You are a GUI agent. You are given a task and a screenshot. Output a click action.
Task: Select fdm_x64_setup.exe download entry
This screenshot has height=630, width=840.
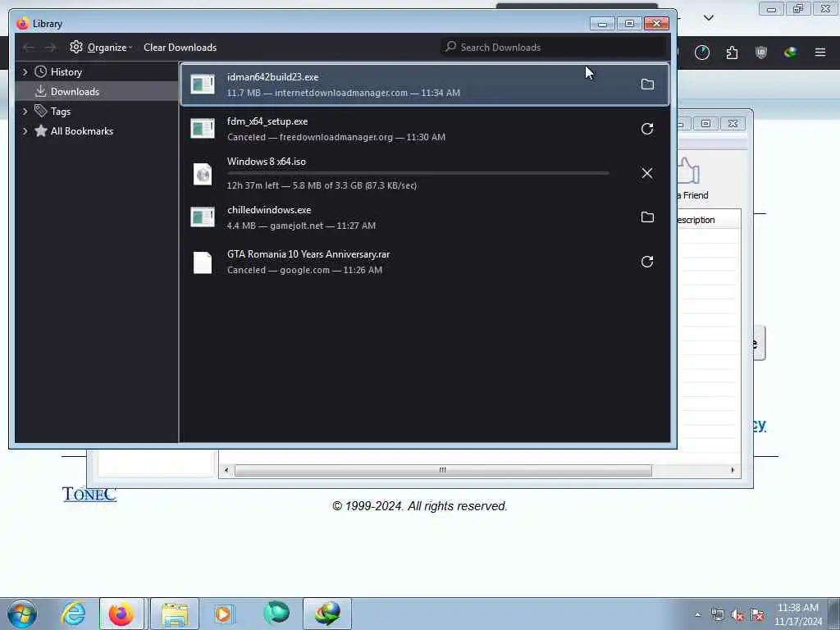point(424,129)
